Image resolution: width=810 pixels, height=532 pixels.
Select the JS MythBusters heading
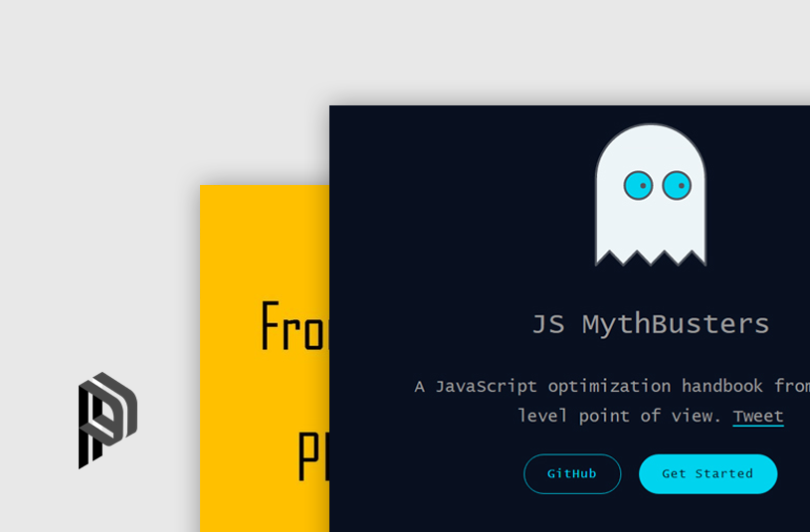[651, 324]
